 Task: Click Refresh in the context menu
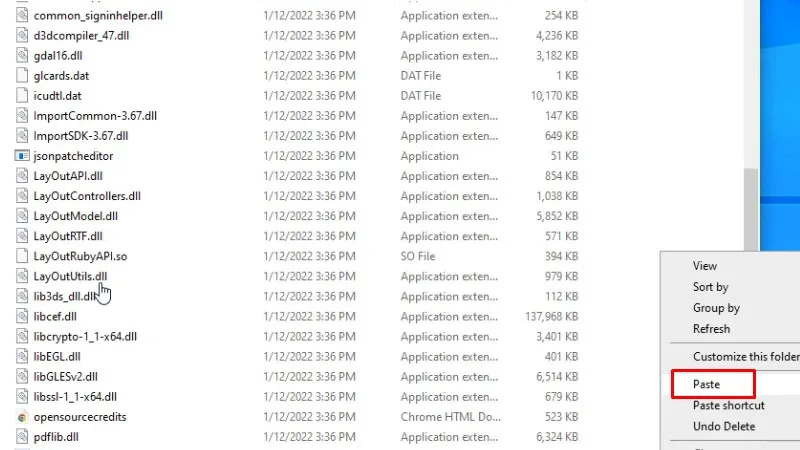pos(711,329)
